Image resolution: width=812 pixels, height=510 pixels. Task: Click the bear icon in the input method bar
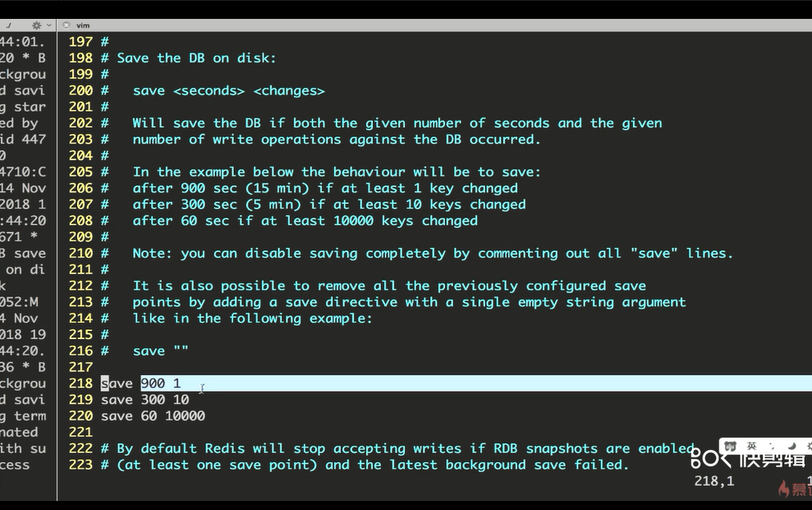click(x=732, y=447)
